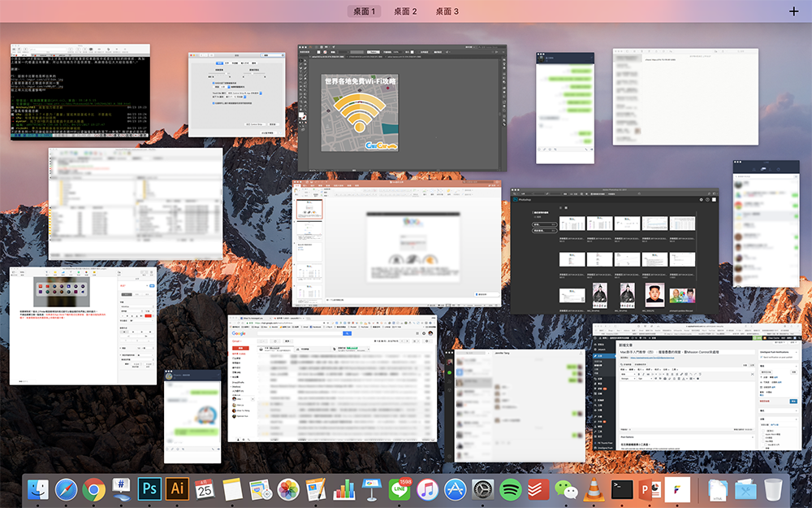Select the contact list window at right edge
812x508 pixels.
766,224
